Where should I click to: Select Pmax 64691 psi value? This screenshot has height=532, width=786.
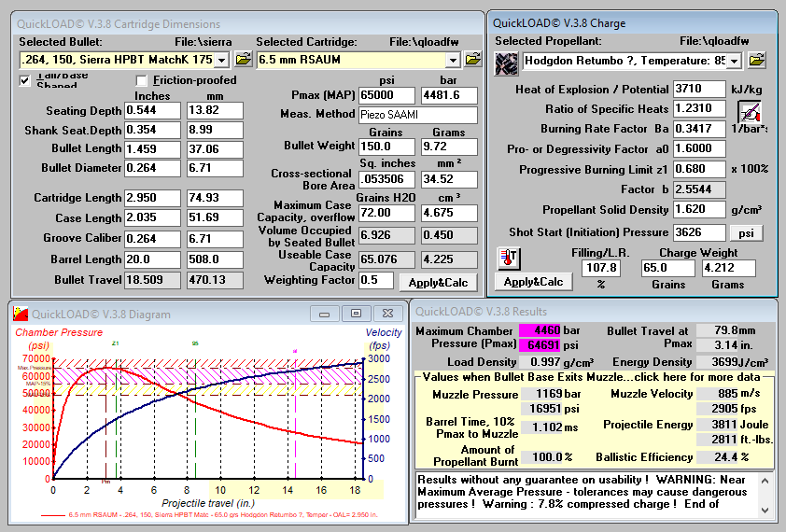[540, 345]
